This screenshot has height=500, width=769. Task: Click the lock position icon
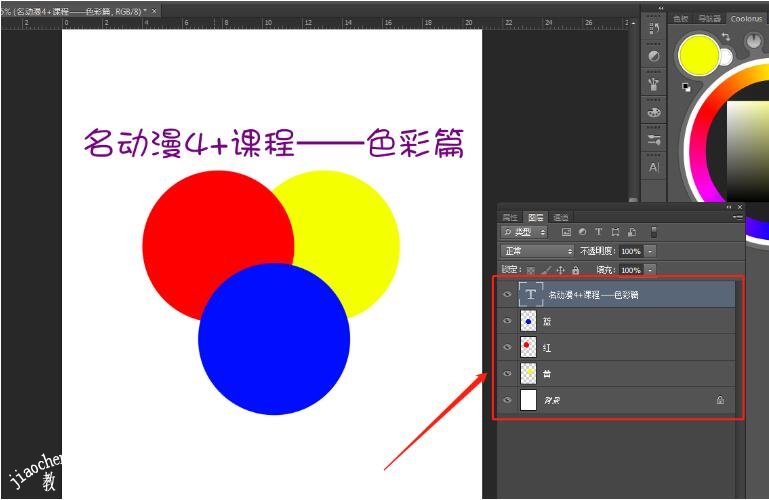[x=560, y=270]
